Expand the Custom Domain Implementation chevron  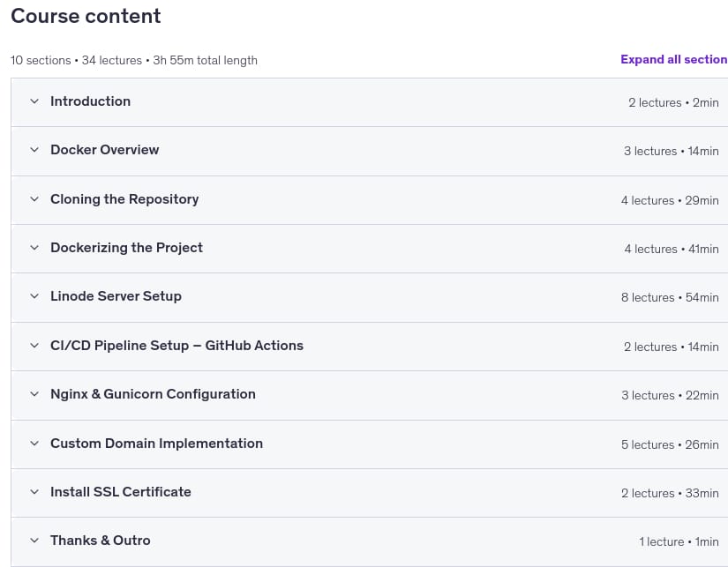[x=34, y=444]
